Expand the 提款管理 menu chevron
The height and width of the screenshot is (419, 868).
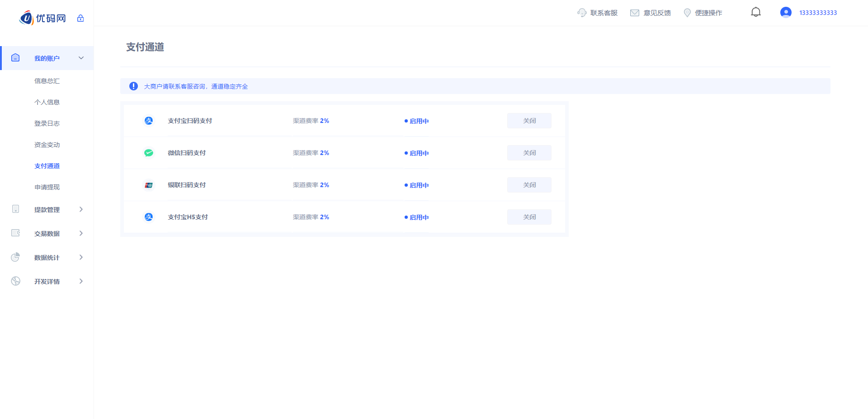click(81, 209)
